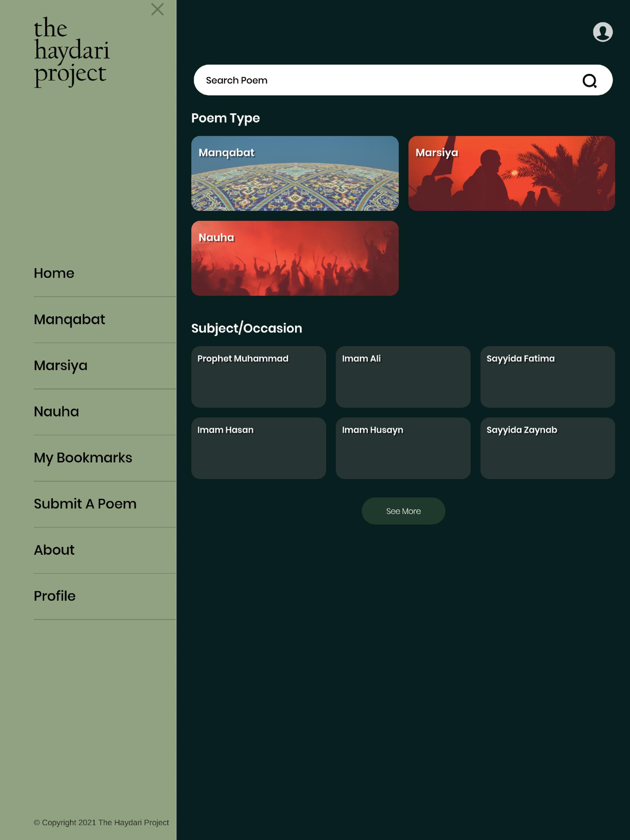Open the Sayyida Zaynab subject card
The height and width of the screenshot is (840, 630).
tap(548, 448)
